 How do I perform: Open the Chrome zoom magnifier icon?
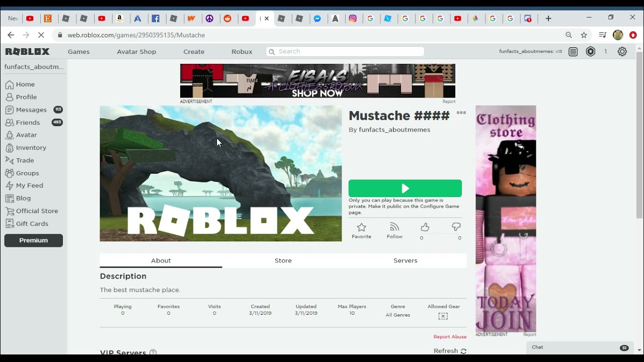569,35
